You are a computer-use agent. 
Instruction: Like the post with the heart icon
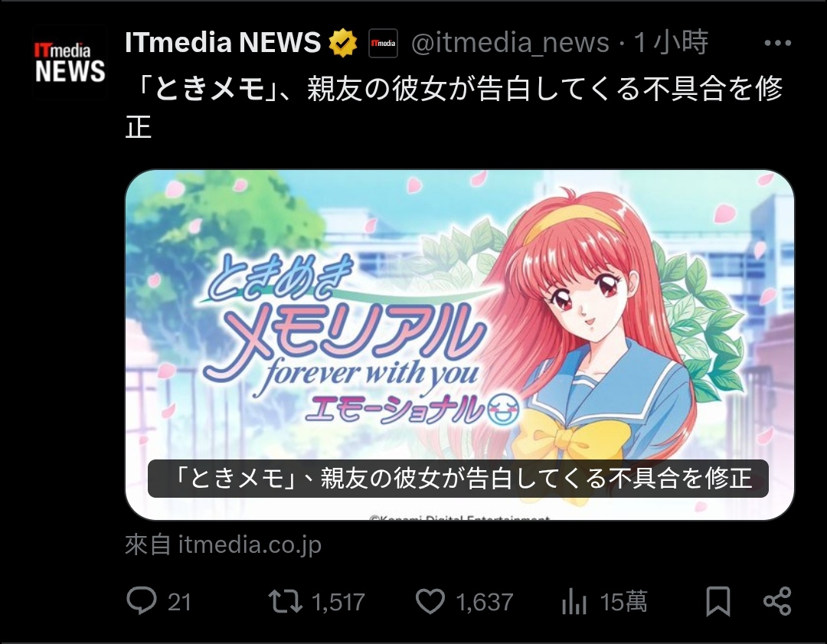tap(430, 601)
